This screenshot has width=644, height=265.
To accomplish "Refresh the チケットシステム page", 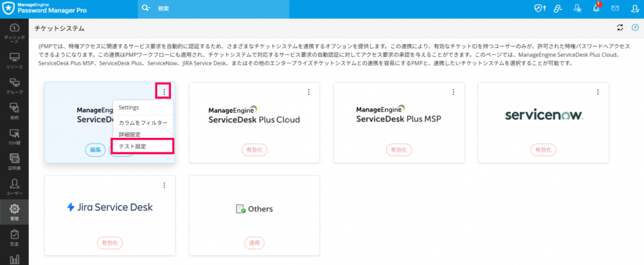I will [x=620, y=28].
